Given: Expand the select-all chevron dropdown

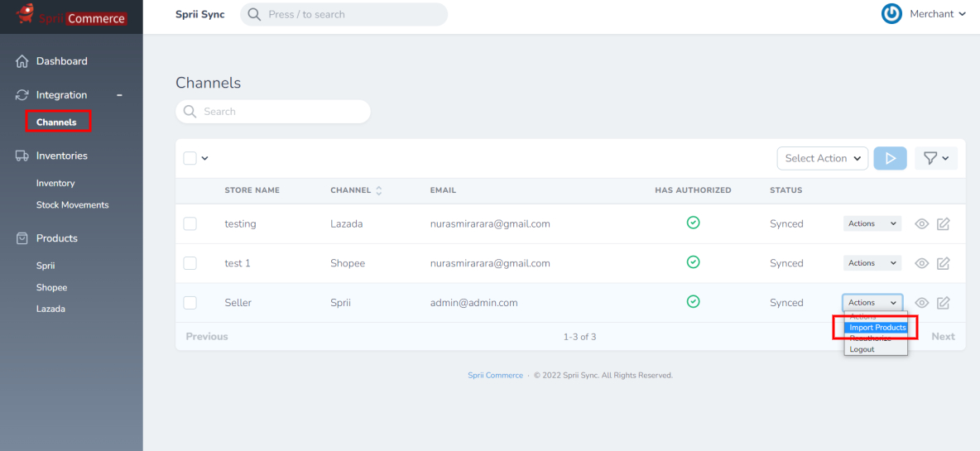Looking at the screenshot, I should click(204, 158).
